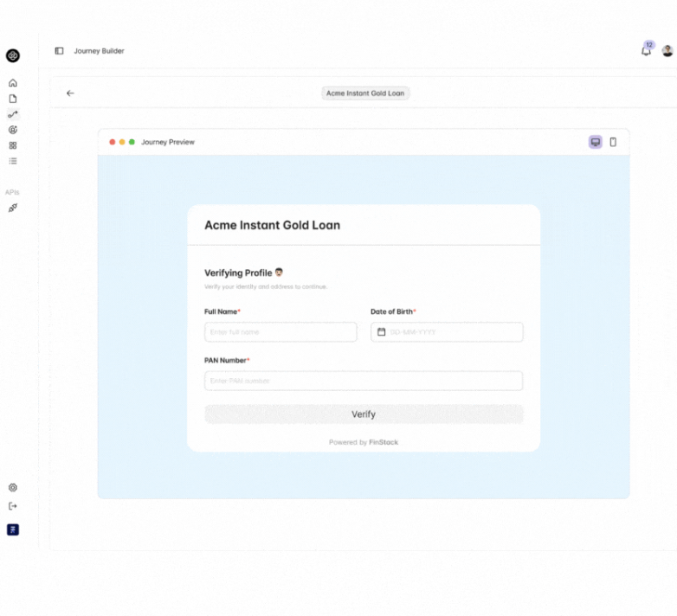Viewport: 677px width, 616px height.
Task: Open the Documents page icon in sidebar
Action: pos(13,99)
